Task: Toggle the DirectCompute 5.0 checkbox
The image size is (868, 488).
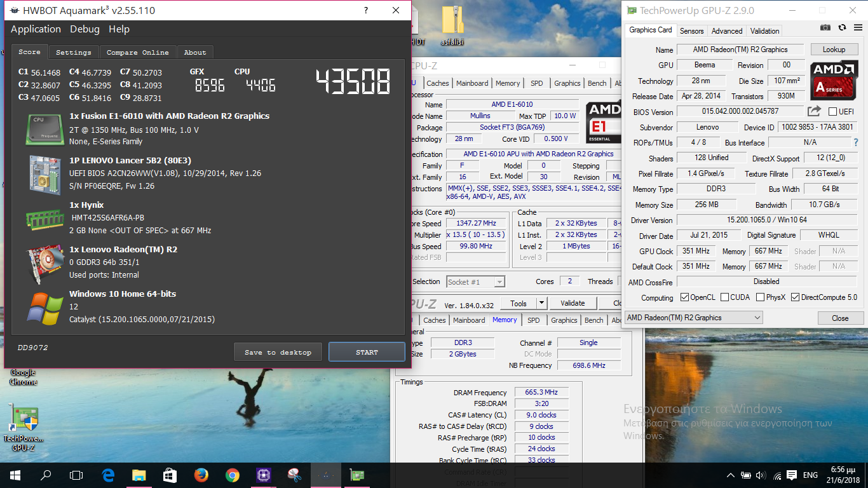Action: (x=795, y=297)
